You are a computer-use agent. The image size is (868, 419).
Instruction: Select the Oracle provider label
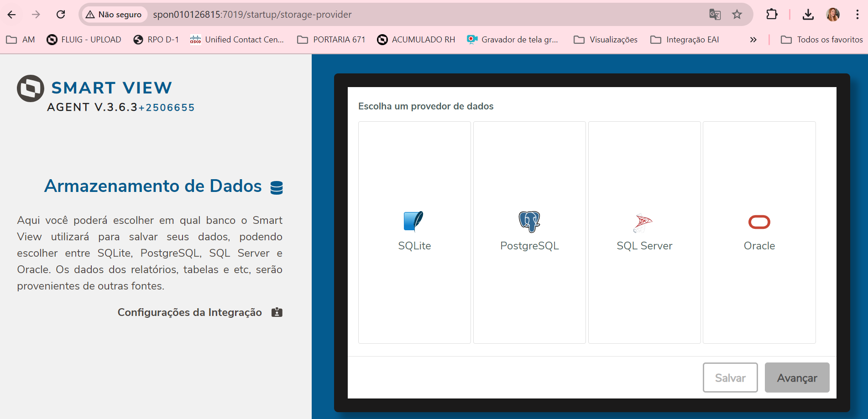click(759, 246)
